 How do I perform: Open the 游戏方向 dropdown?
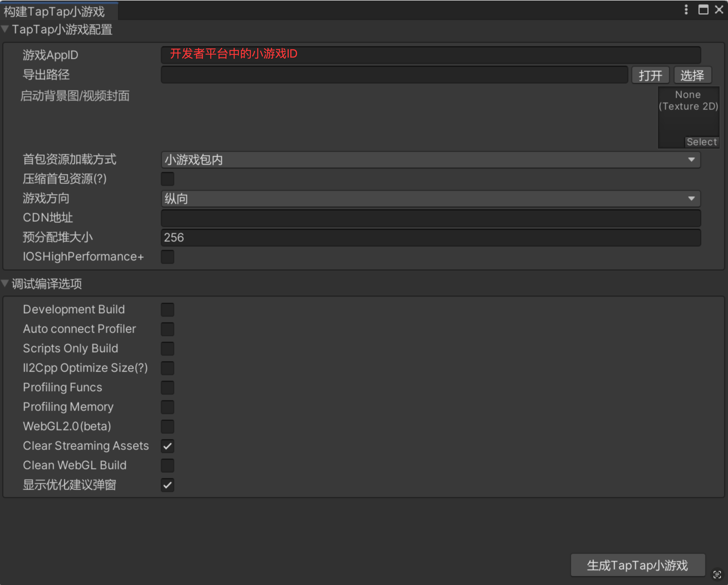[x=431, y=199]
